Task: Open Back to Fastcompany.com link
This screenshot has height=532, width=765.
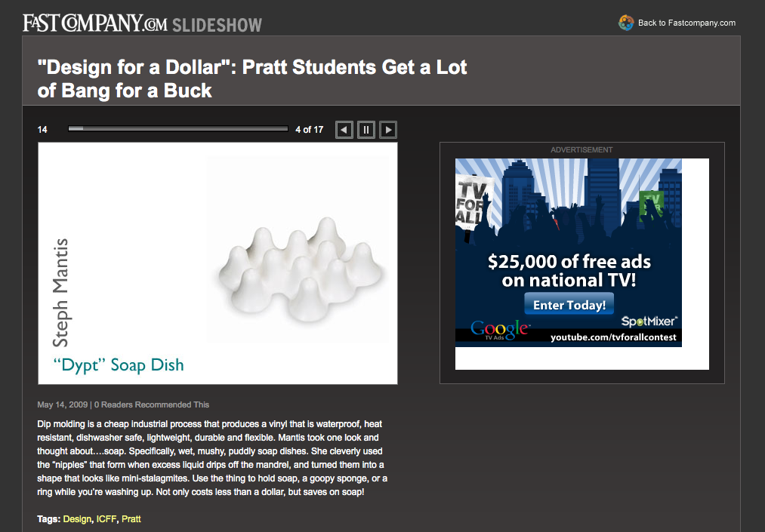Action: click(x=686, y=23)
